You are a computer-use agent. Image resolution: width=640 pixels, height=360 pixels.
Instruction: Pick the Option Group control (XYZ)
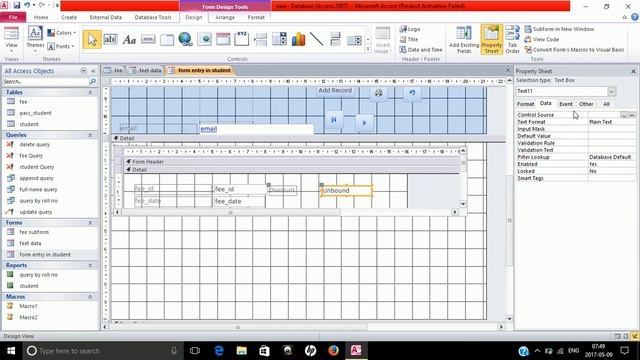242,39
